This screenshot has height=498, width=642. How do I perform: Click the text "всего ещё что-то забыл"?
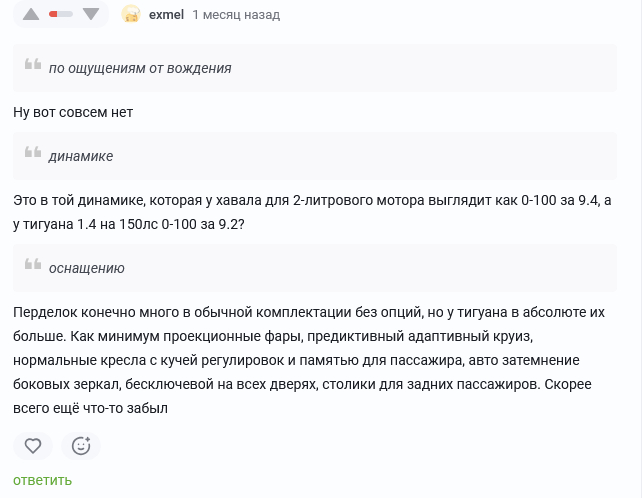89,407
